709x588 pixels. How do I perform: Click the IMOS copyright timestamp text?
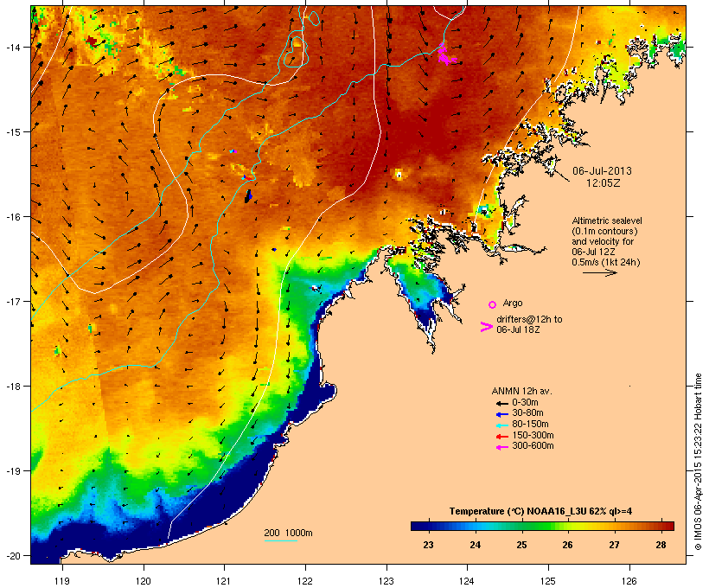tap(698, 462)
